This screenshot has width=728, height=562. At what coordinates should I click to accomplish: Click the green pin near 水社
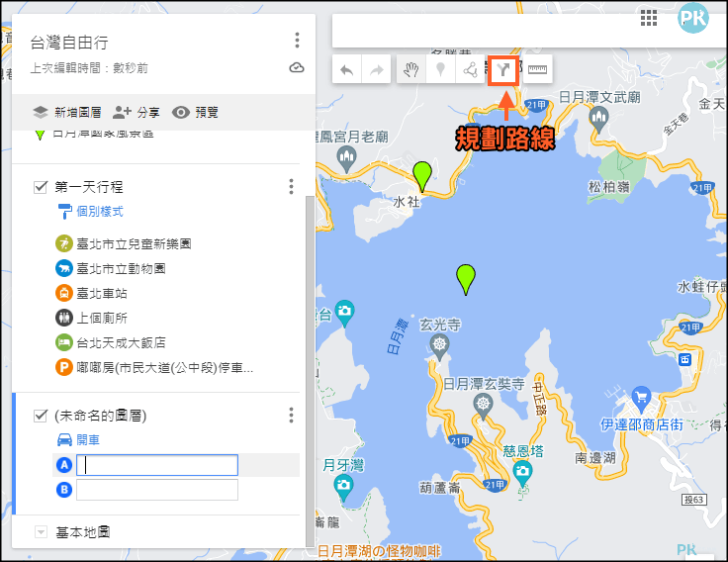(x=422, y=176)
